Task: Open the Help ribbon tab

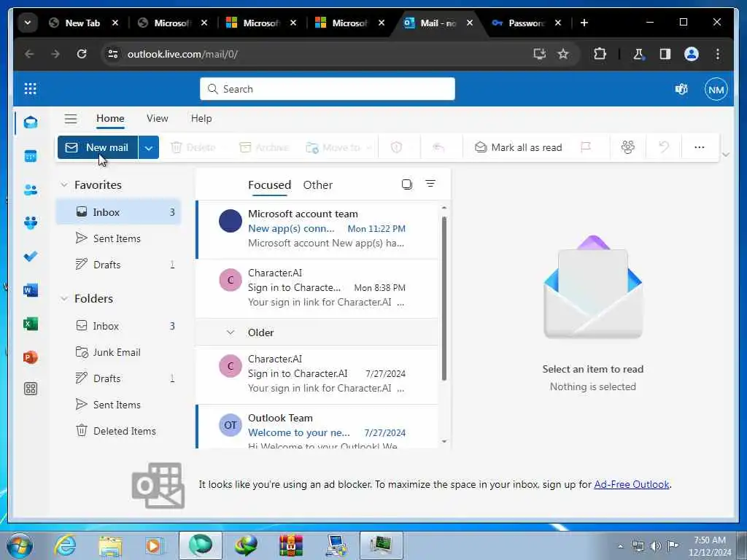Action: [201, 119]
